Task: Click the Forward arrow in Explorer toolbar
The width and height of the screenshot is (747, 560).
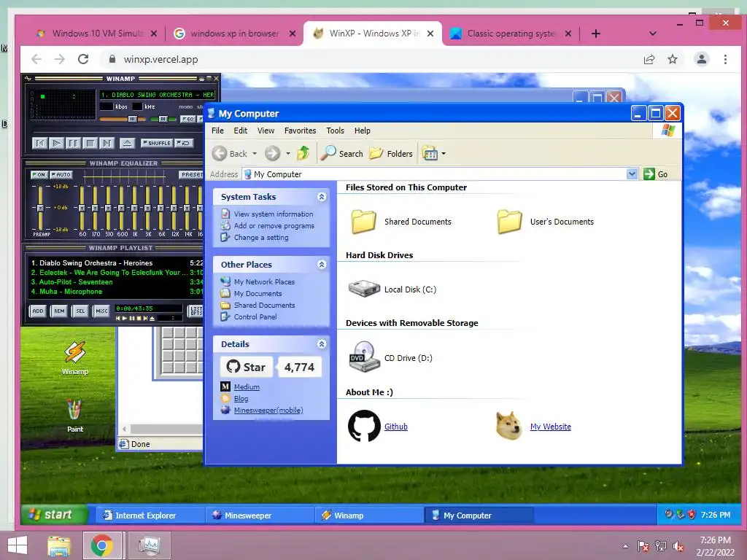Action: coord(273,153)
